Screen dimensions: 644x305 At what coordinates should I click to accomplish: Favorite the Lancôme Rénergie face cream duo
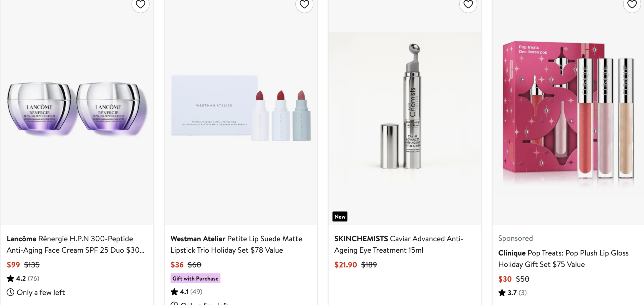pos(140,4)
